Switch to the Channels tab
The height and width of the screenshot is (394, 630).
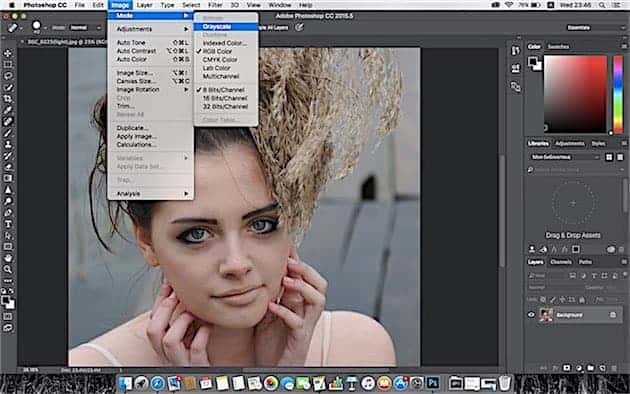pyautogui.click(x=560, y=262)
